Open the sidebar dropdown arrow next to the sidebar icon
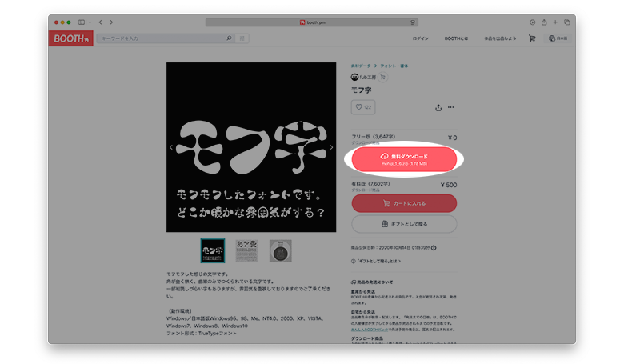The height and width of the screenshot is (364, 624). coord(90,22)
